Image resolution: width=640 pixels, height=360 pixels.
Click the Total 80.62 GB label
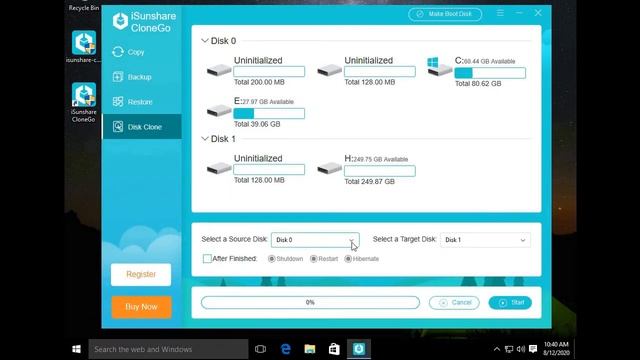478,84
